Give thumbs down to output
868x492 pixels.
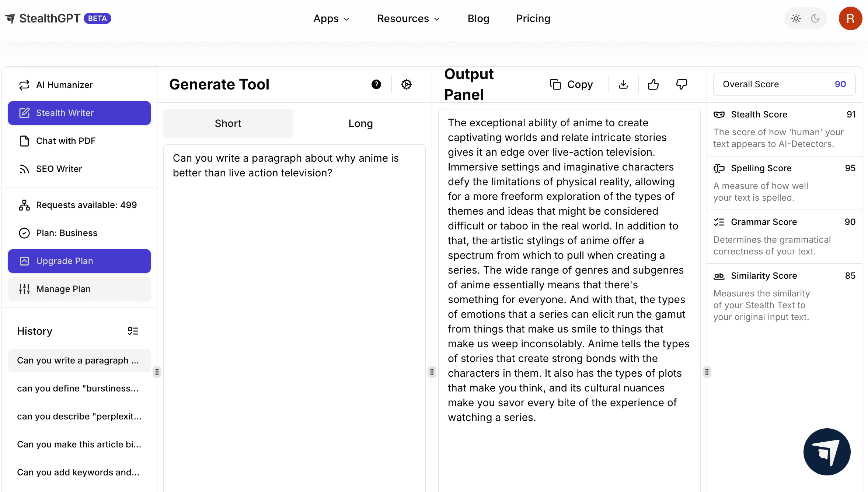click(681, 84)
